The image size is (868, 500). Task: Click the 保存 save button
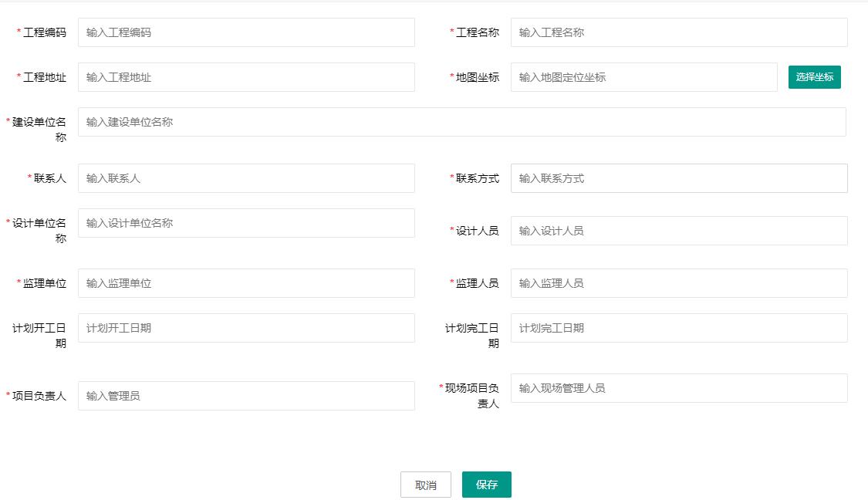click(486, 485)
